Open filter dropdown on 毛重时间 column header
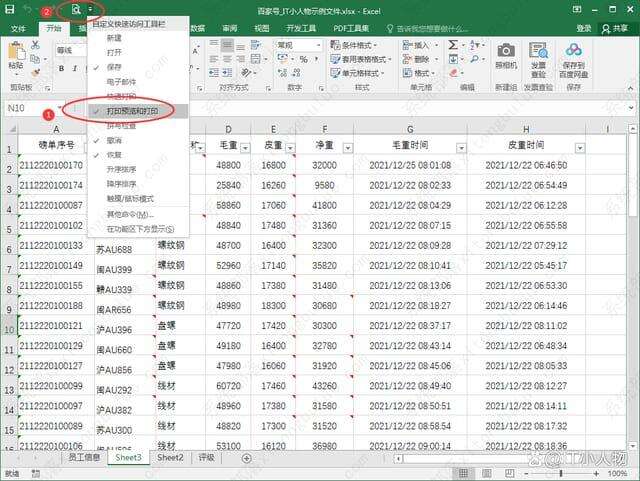Screen dimensions: 640x481 (x=461, y=148)
